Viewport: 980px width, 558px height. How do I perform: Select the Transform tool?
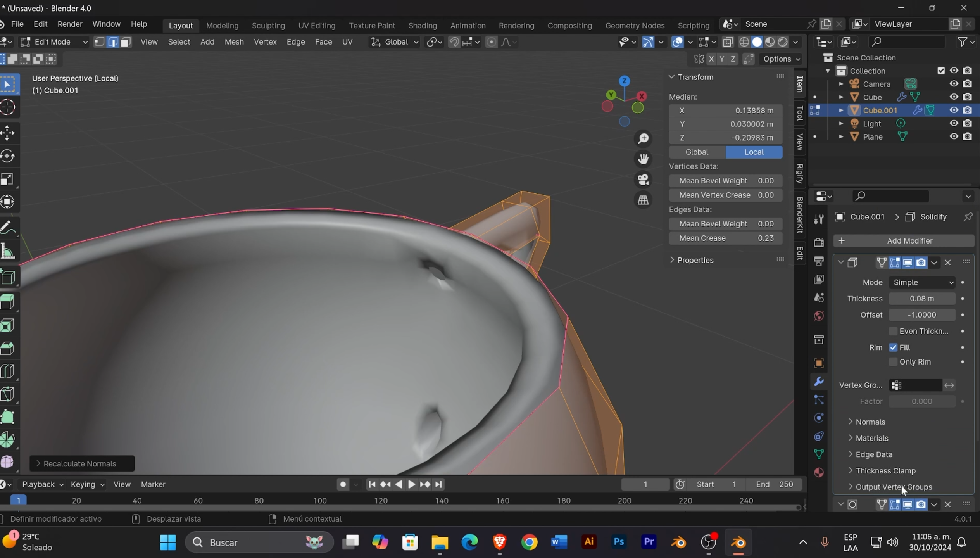tap(8, 202)
